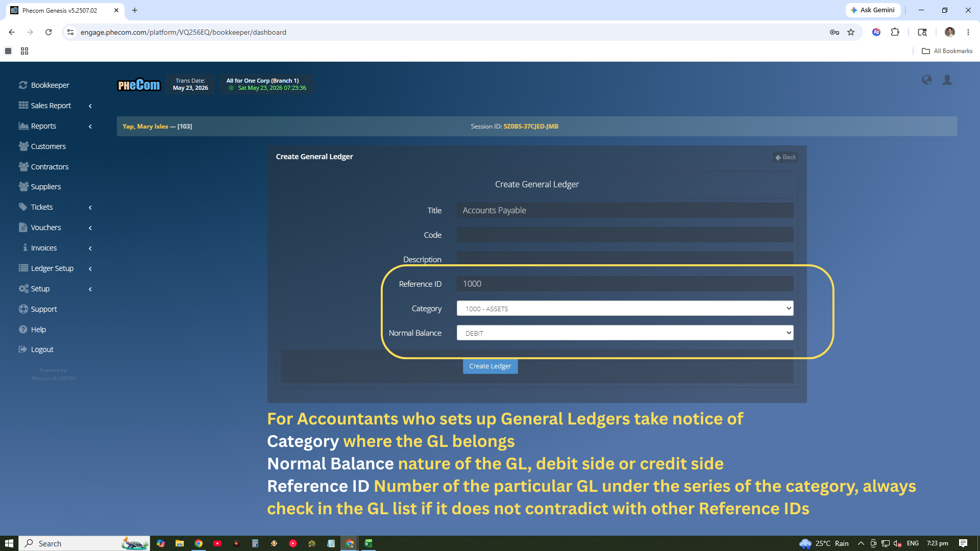Viewport: 980px width, 551px height.
Task: Open the Category dropdown
Action: tap(625, 308)
